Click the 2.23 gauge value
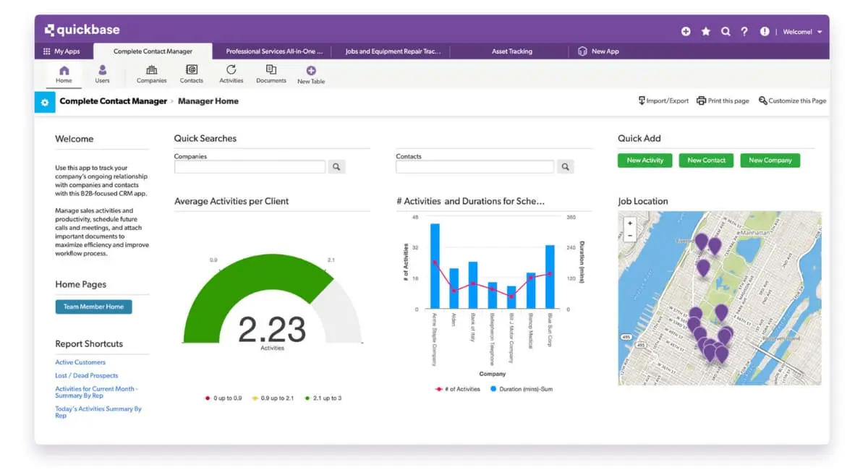 [x=272, y=330]
